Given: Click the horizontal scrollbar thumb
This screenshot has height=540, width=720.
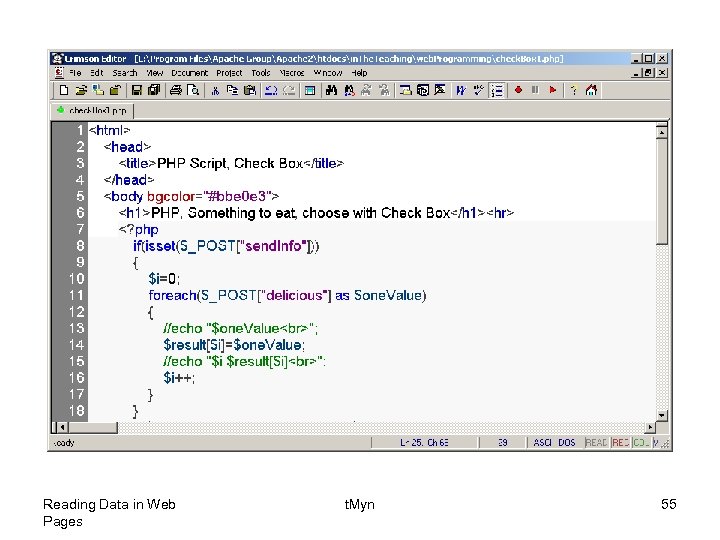Looking at the screenshot, I should pos(93,428).
